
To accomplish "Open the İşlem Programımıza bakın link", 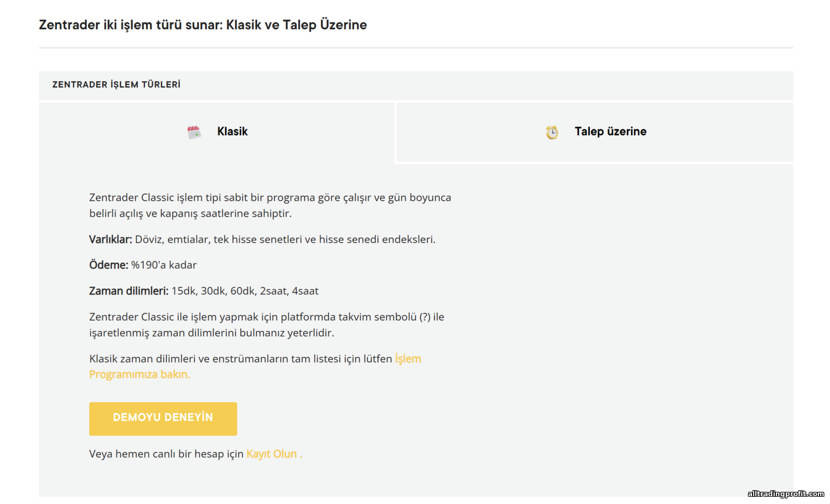I will (x=255, y=366).
